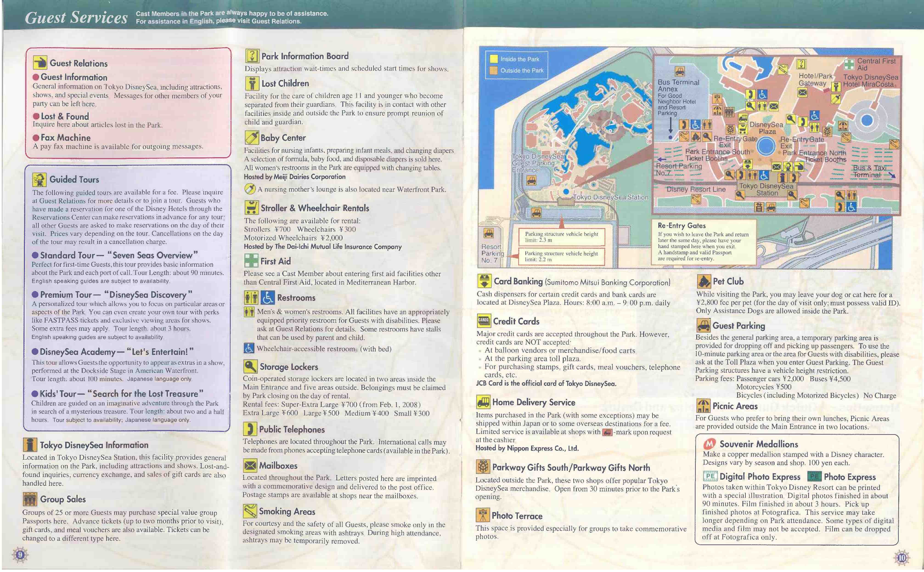
Task: Click the car icon above Bus Terminal Annex
Action: coord(679,71)
